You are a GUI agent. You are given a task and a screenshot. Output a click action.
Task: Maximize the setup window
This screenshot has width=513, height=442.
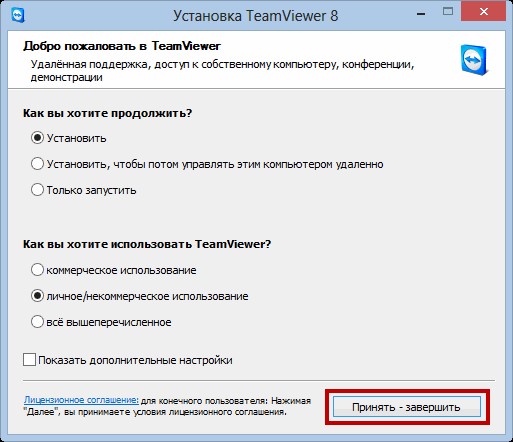point(448,12)
